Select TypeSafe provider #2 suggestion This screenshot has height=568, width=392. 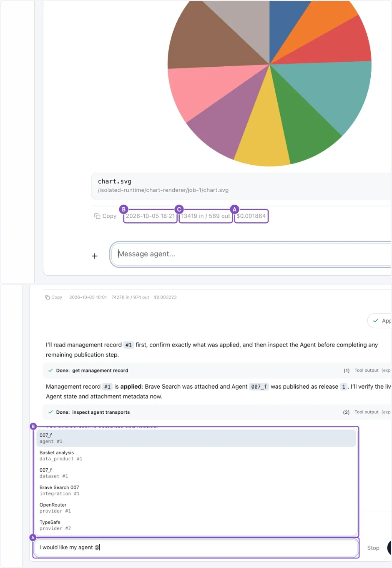(x=196, y=525)
